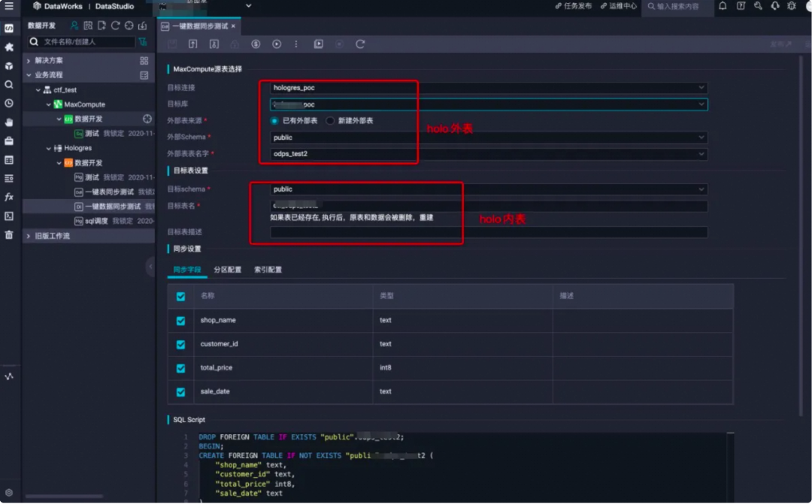This screenshot has height=504, width=812.
Task: Collapse the left panel with the arrow handle
Action: click(x=150, y=267)
